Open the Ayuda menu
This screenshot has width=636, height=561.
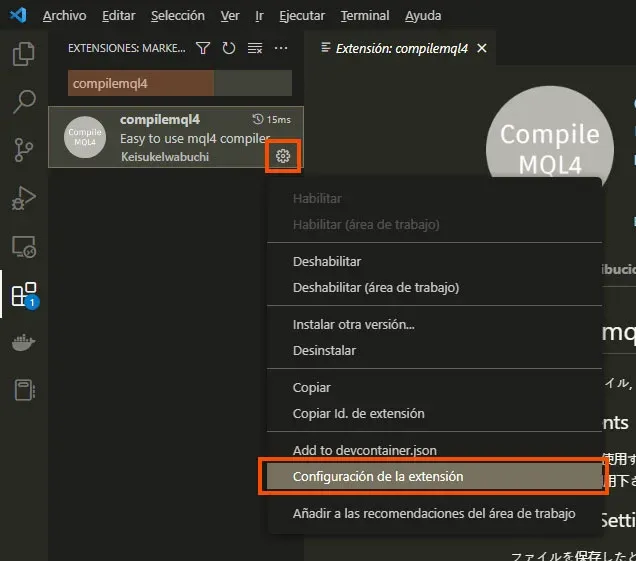423,15
